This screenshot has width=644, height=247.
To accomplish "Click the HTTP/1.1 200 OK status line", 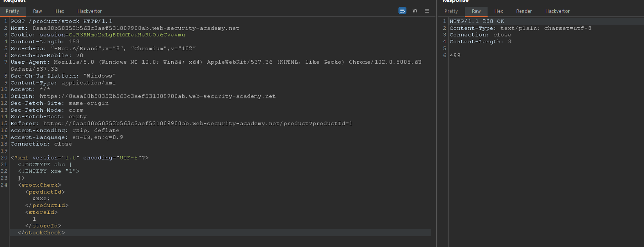I will 477,21.
